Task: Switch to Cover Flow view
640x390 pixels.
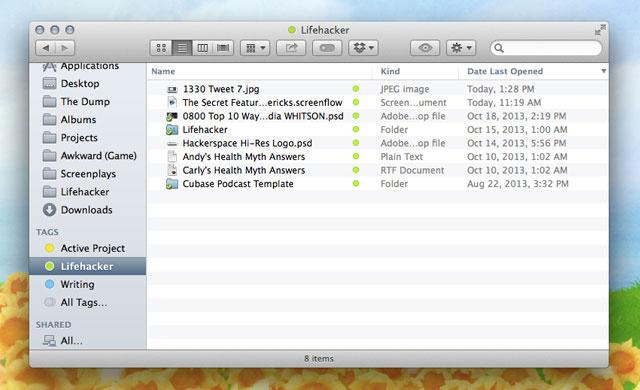Action: click(x=223, y=48)
